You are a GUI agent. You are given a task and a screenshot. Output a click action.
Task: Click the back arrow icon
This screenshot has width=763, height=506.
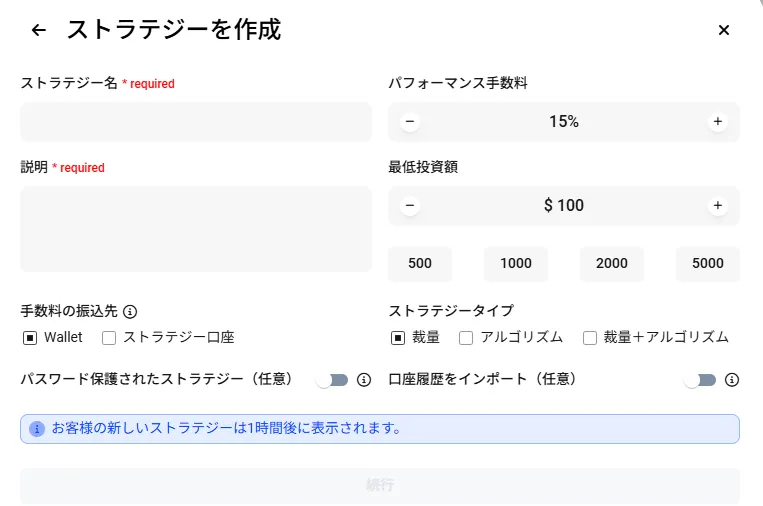point(39,30)
